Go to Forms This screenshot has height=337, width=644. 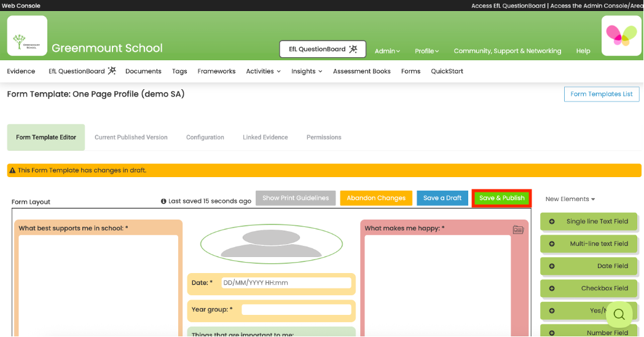click(x=410, y=71)
